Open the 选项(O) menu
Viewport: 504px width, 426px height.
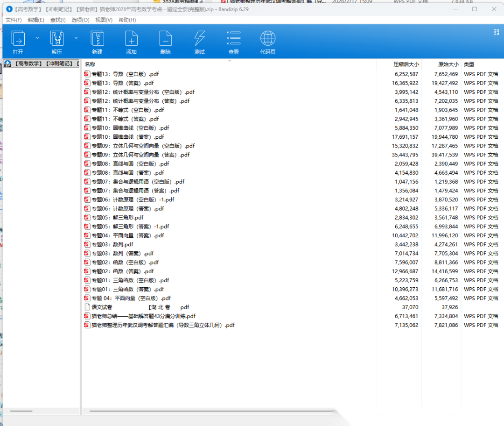click(80, 20)
